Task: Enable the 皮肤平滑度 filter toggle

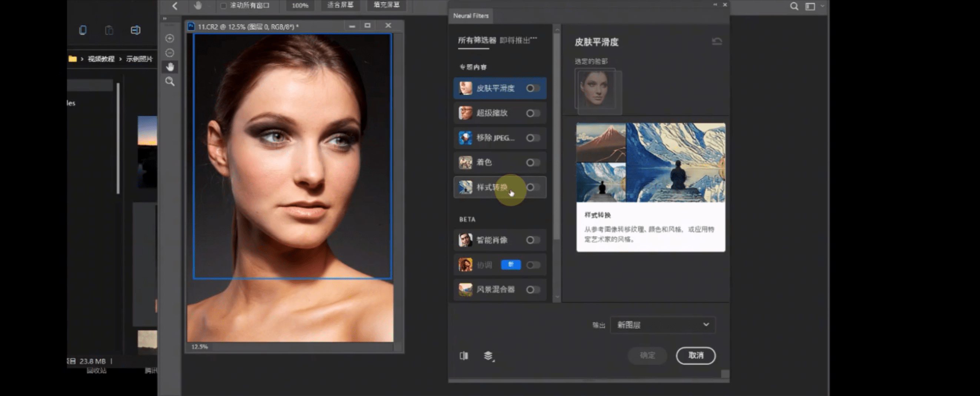Action: click(x=534, y=88)
